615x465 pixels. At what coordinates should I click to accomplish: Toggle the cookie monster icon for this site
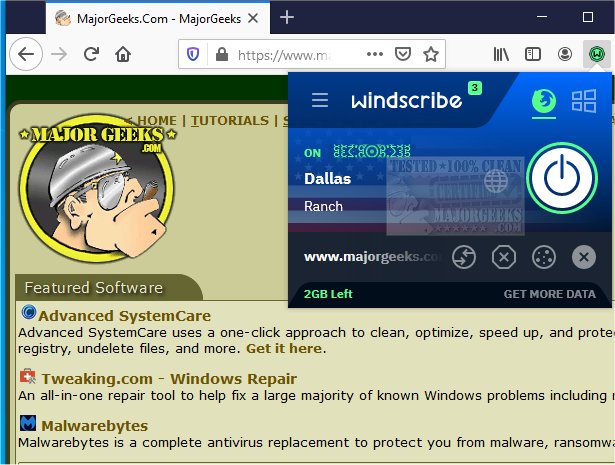pyautogui.click(x=544, y=257)
